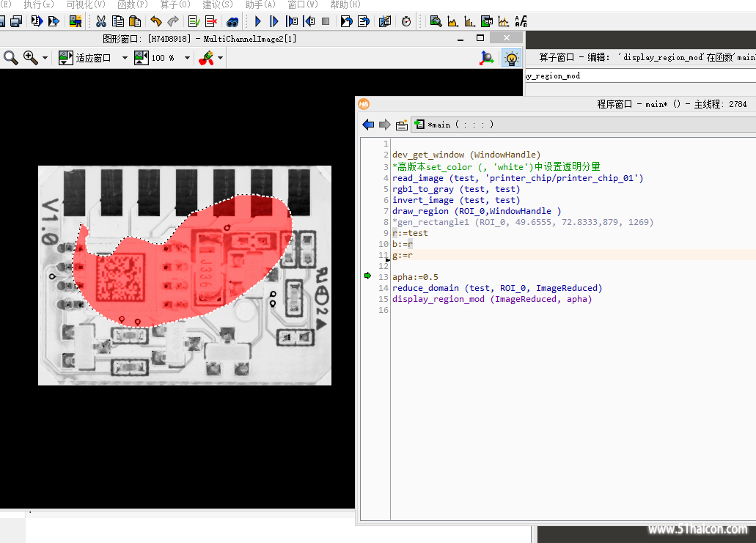Screen dimensions: 756x543
Task: Open the OCR training browser icon
Action: coord(521,21)
